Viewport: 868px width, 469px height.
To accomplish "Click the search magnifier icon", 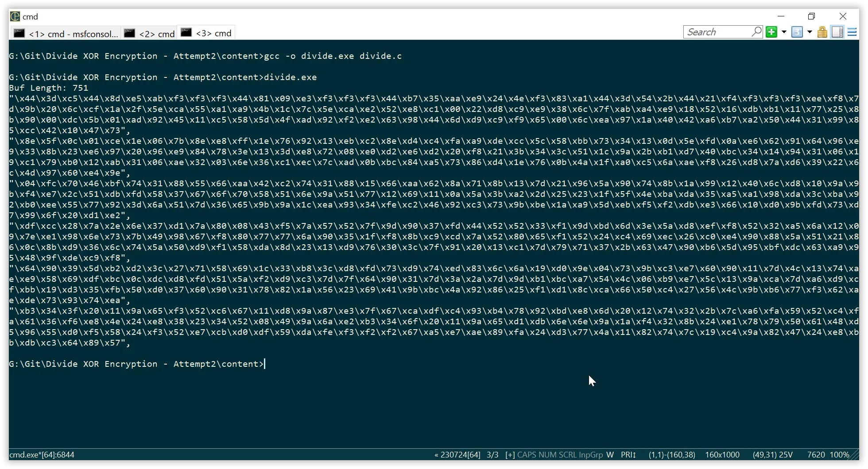I will [x=757, y=32].
